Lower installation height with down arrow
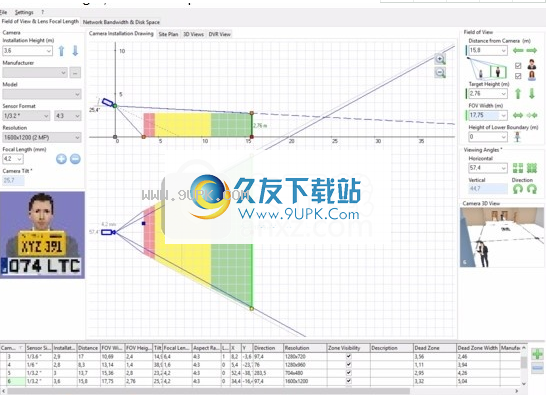 75,51
